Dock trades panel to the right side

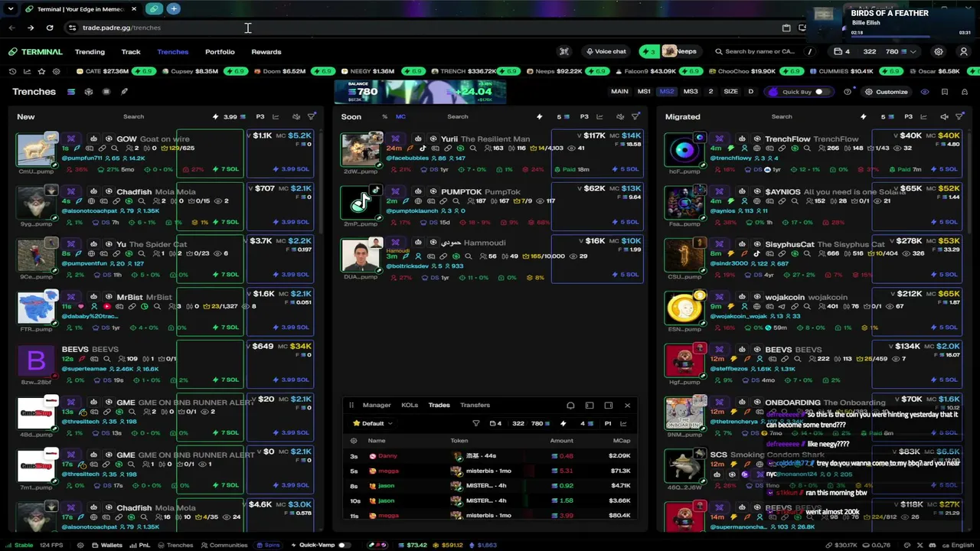pyautogui.click(x=609, y=405)
